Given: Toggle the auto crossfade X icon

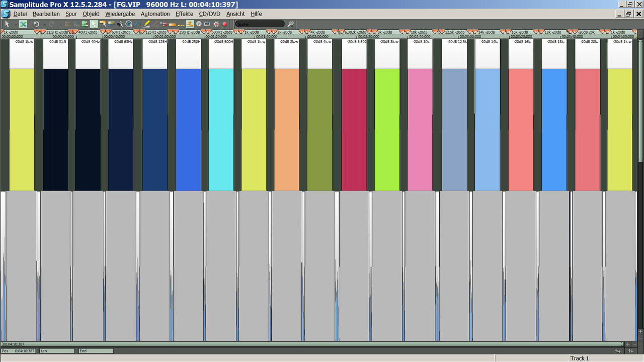Looking at the screenshot, I should (x=23, y=24).
